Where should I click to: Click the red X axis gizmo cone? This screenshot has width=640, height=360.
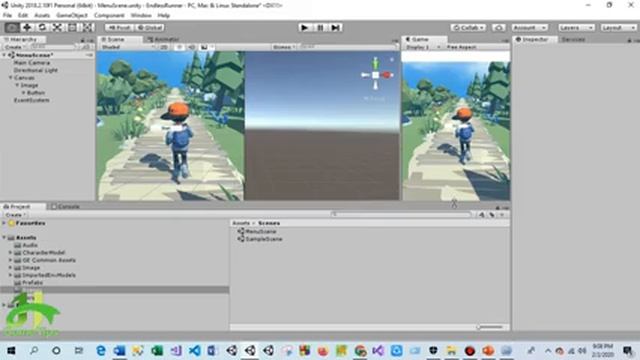(387, 75)
